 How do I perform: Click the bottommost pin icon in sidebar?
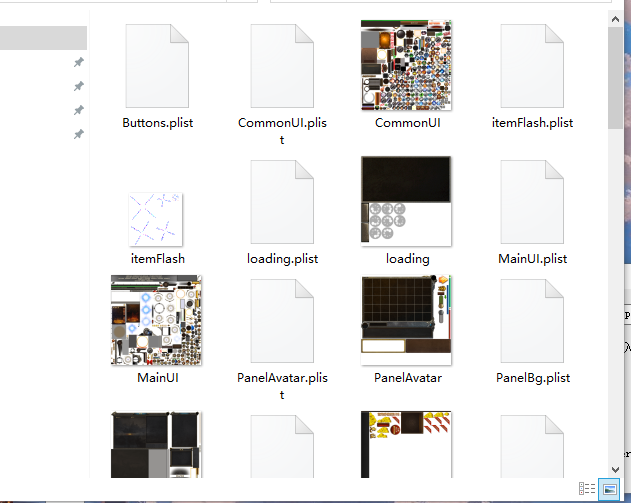pyautogui.click(x=78, y=134)
